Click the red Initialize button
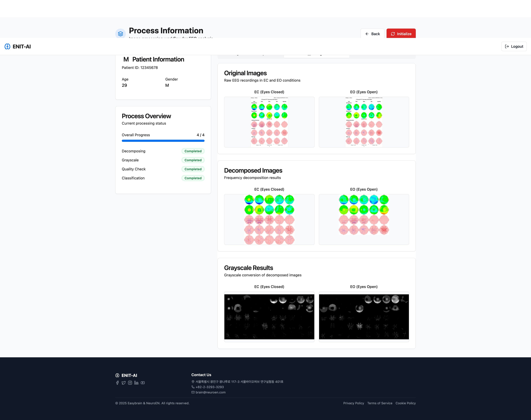The width and height of the screenshot is (531, 420). tap(401, 34)
